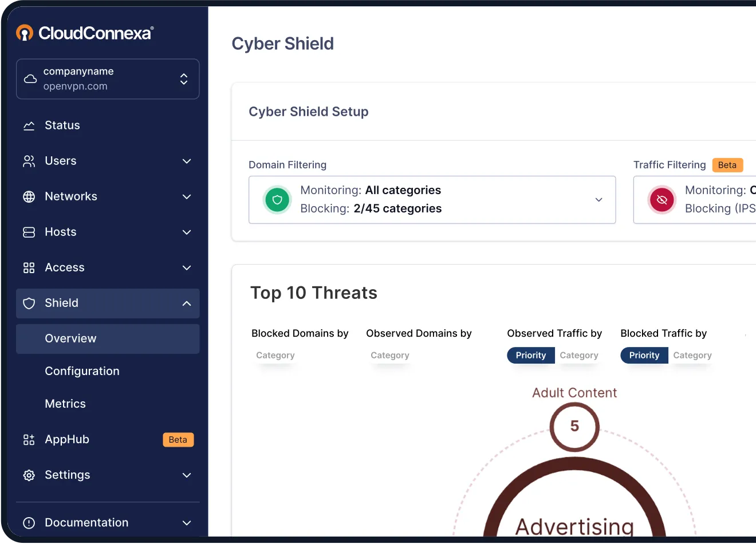Expand the Access menu chevron
This screenshot has width=756, height=544.
coord(187,268)
